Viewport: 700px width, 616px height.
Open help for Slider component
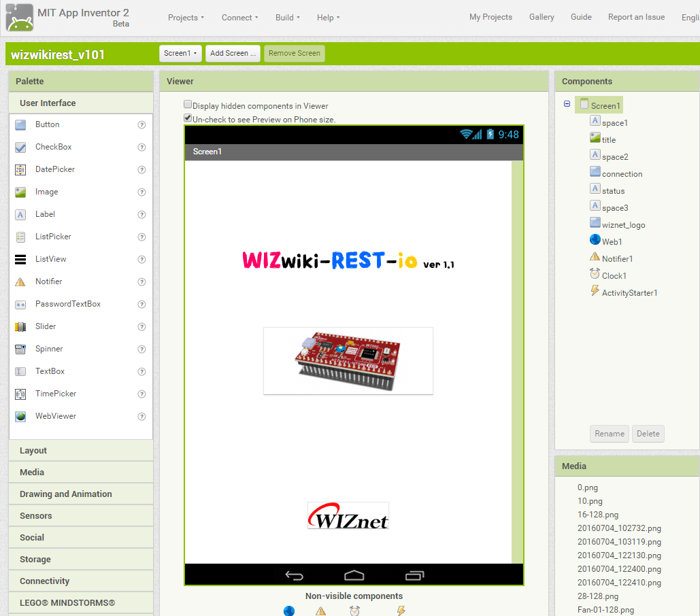pyautogui.click(x=141, y=326)
